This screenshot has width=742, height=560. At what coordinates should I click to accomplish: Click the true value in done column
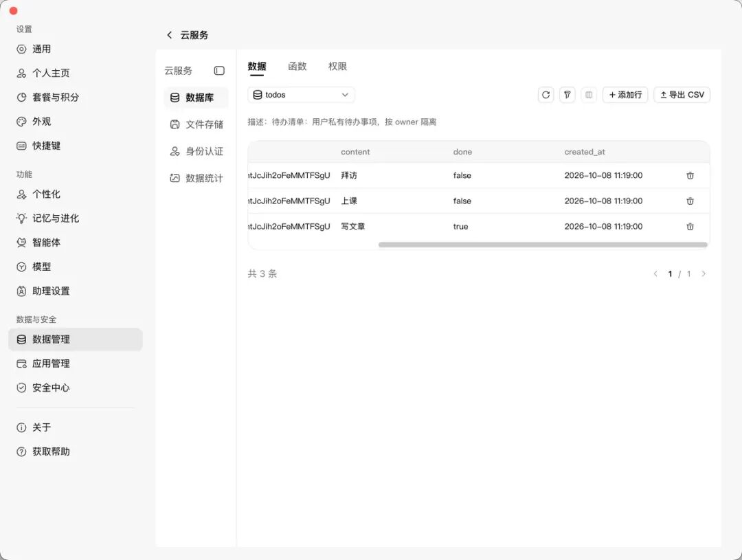coord(460,226)
